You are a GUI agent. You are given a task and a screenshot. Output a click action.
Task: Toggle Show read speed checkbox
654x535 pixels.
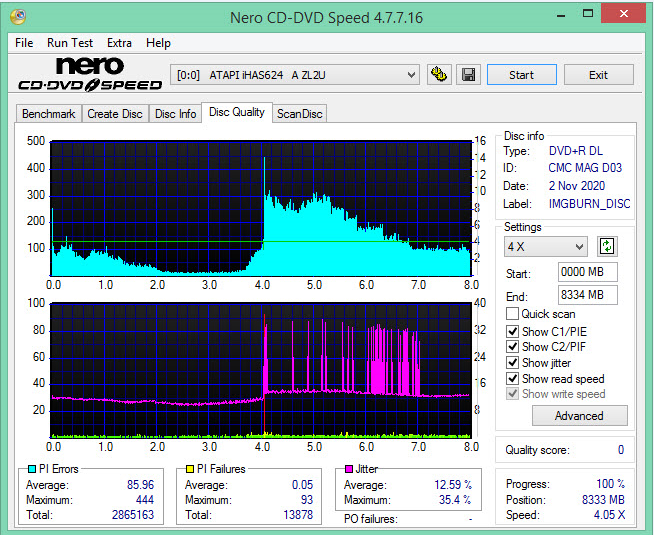(512, 378)
